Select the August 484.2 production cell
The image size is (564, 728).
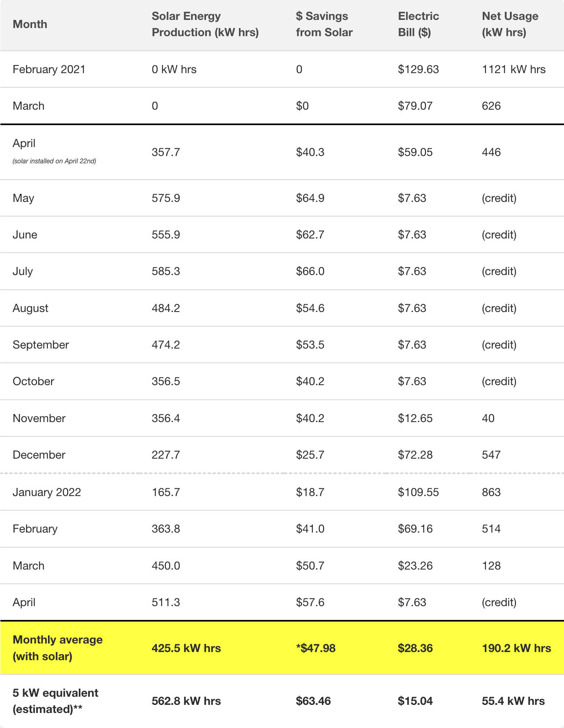click(166, 308)
